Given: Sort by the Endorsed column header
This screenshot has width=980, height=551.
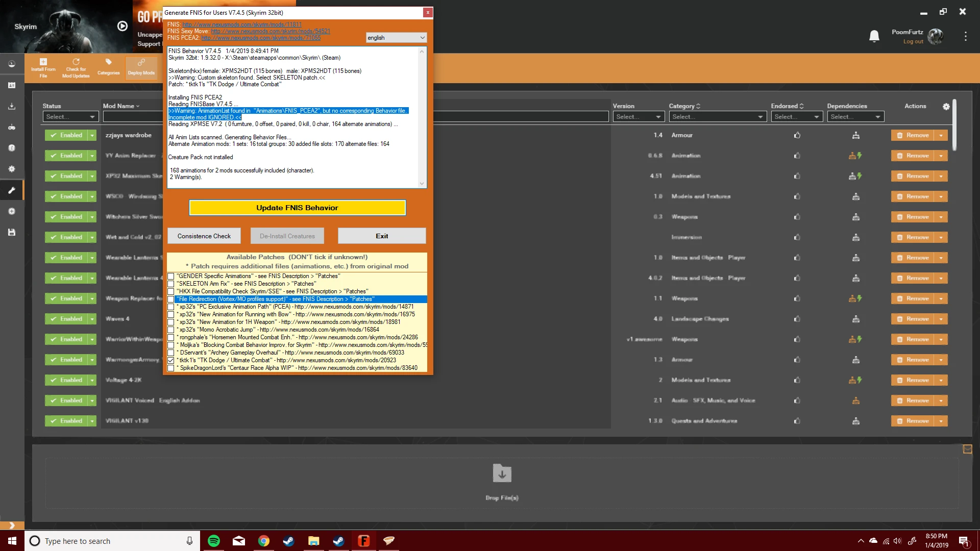Looking at the screenshot, I should (787, 106).
